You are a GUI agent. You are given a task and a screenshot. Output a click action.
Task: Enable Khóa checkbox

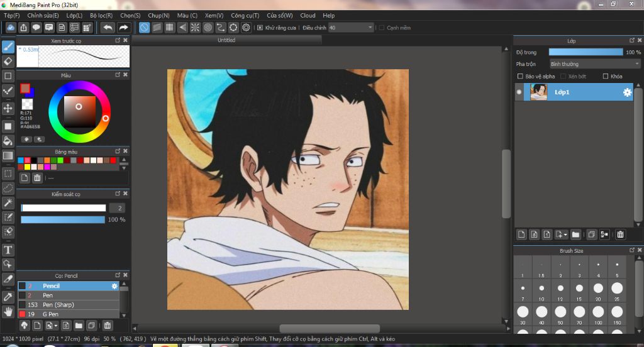[605, 77]
